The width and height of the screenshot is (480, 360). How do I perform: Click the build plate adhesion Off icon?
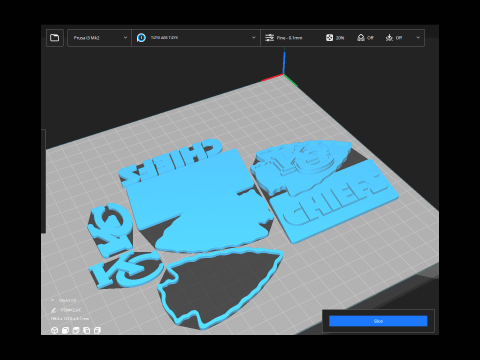[389, 38]
